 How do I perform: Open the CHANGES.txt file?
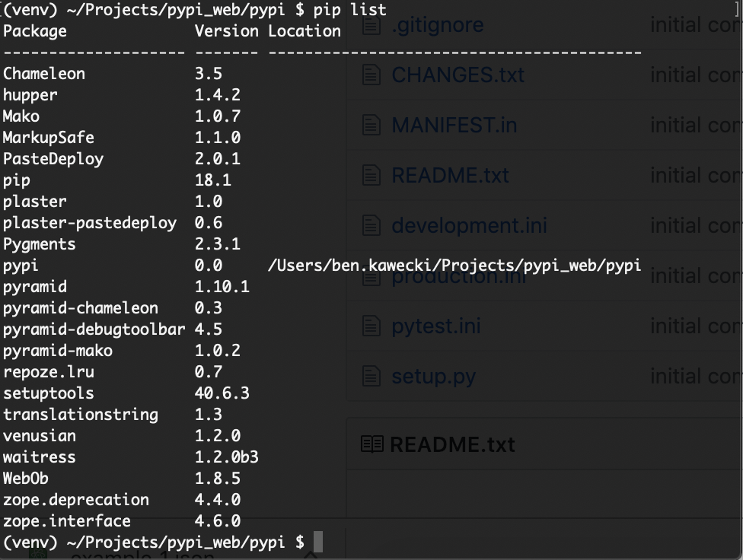457,74
